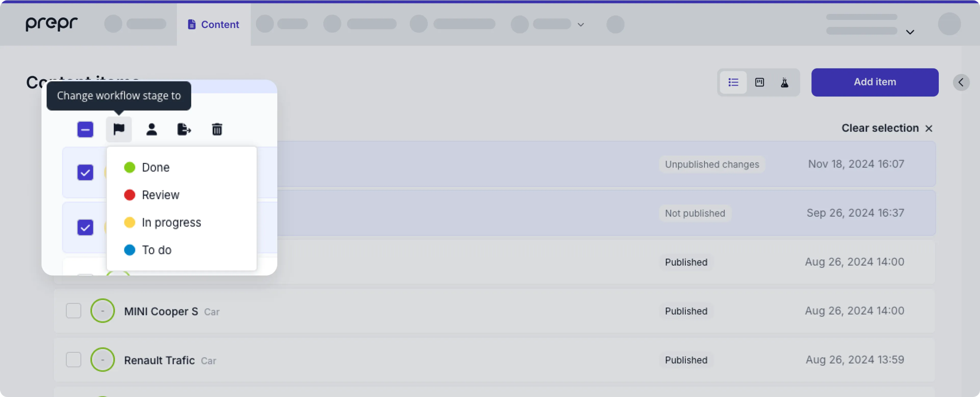Screen dimensions: 980x397
Task: Switch to list view layout
Action: click(x=734, y=82)
